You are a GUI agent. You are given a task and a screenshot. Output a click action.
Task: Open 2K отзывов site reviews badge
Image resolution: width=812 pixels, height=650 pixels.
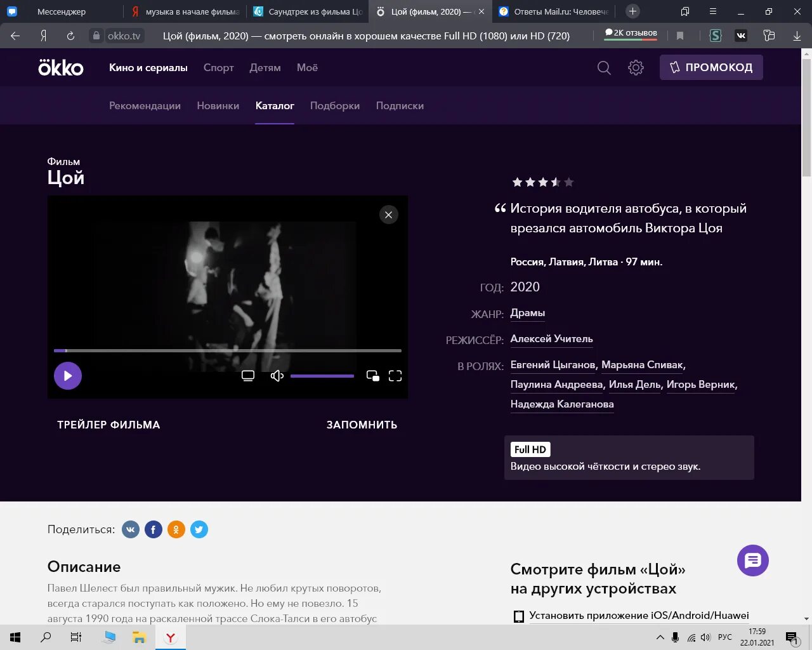pos(631,34)
